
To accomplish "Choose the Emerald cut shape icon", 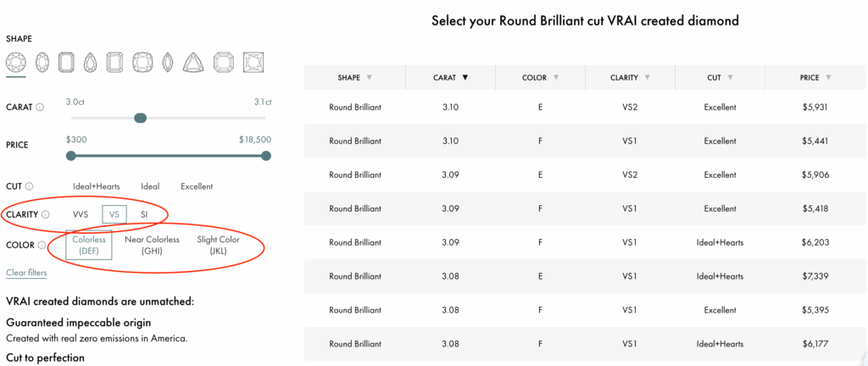I will tap(66, 61).
